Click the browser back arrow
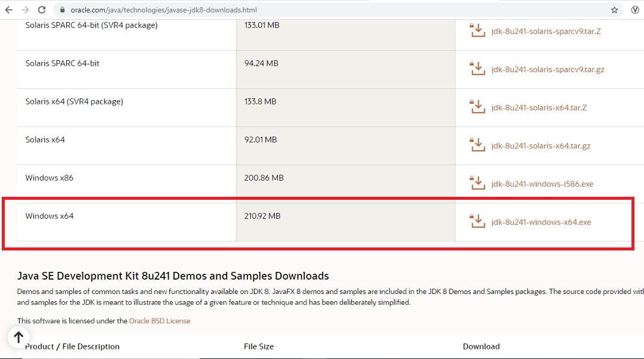This screenshot has height=359, width=644. (8, 10)
